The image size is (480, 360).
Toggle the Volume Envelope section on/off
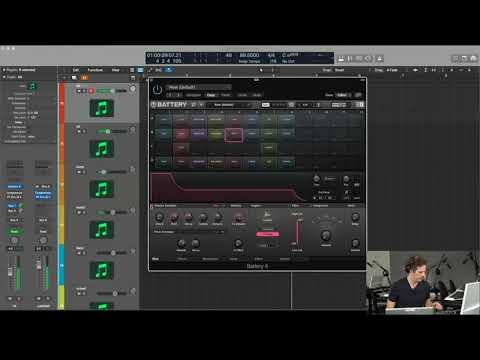tap(153, 206)
